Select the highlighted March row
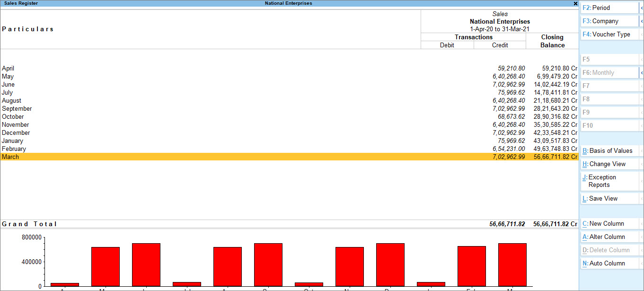Viewport: 644px width, 291px height. [289, 157]
